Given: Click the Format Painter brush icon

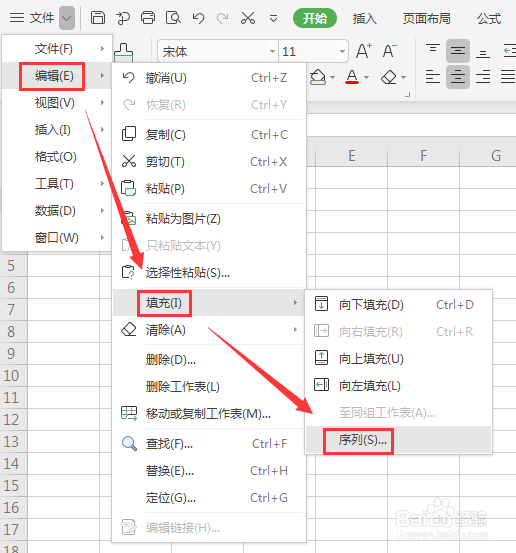Looking at the screenshot, I should [123, 52].
